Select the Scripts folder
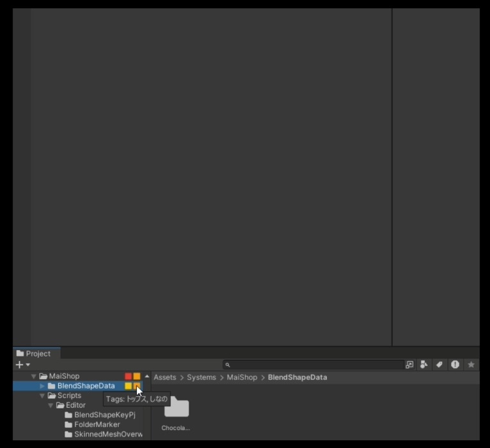The height and width of the screenshot is (448, 490). click(69, 396)
